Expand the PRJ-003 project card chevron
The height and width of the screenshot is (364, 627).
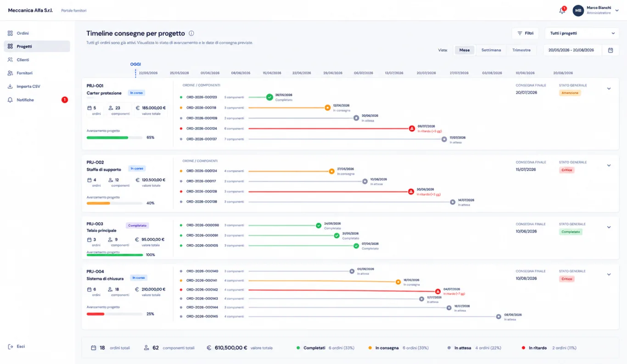click(x=609, y=227)
